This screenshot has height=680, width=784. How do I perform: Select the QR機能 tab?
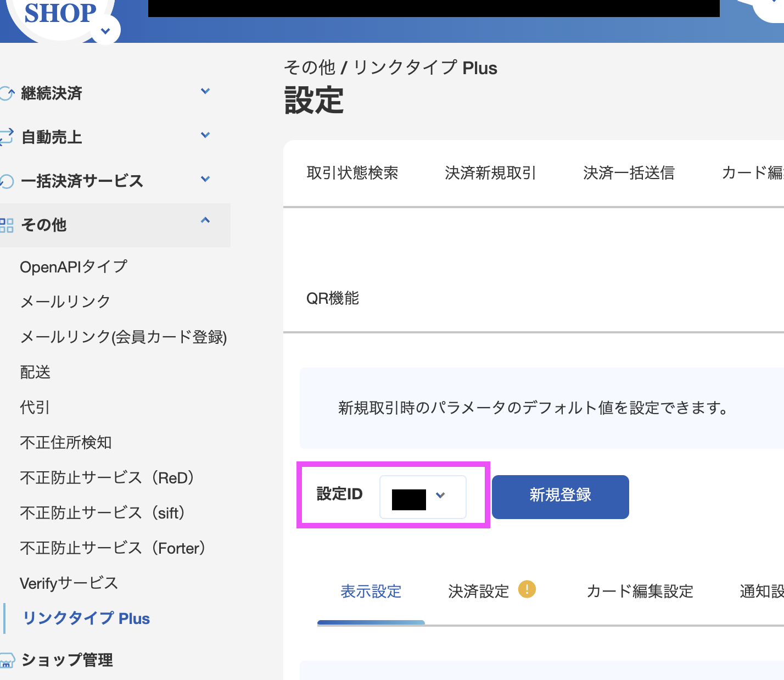[332, 298]
